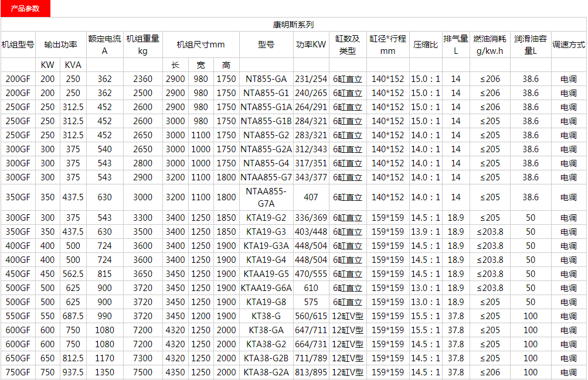Click the 长 sub-header
588x380 pixels.
pyautogui.click(x=175, y=65)
